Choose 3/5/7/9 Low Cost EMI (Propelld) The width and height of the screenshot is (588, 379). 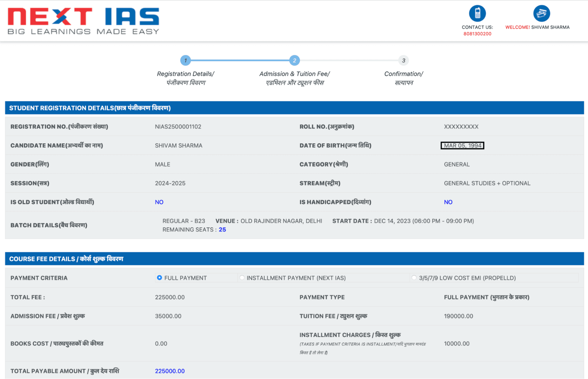click(414, 278)
